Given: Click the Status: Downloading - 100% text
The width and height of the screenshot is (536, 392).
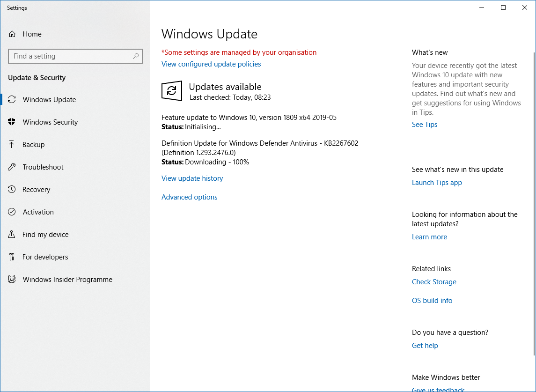Looking at the screenshot, I should (205, 162).
